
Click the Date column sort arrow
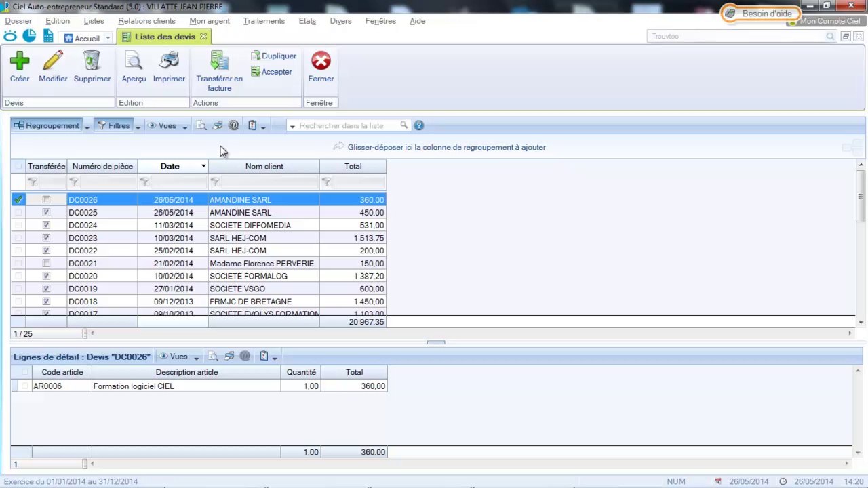click(x=203, y=166)
